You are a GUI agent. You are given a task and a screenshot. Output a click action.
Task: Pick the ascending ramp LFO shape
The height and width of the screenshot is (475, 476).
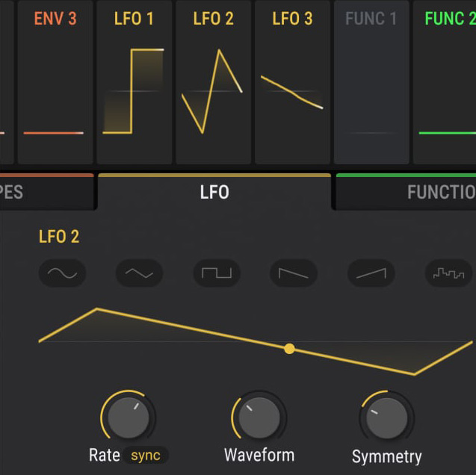click(x=371, y=273)
